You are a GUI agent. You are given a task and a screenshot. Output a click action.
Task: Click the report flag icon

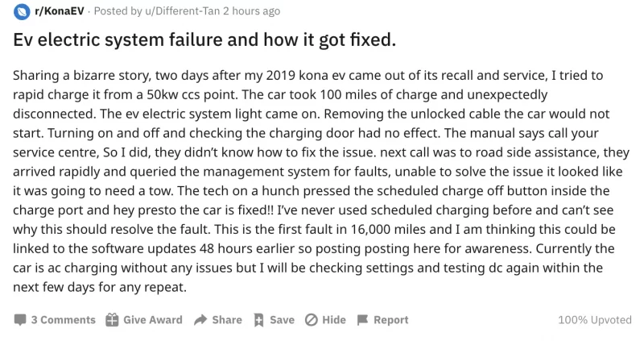click(x=362, y=320)
